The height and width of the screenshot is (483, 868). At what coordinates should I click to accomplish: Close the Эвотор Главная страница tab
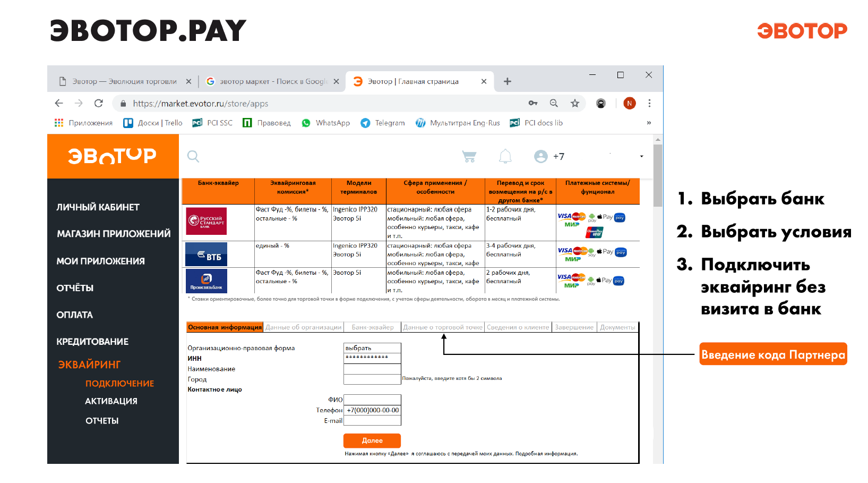[484, 81]
